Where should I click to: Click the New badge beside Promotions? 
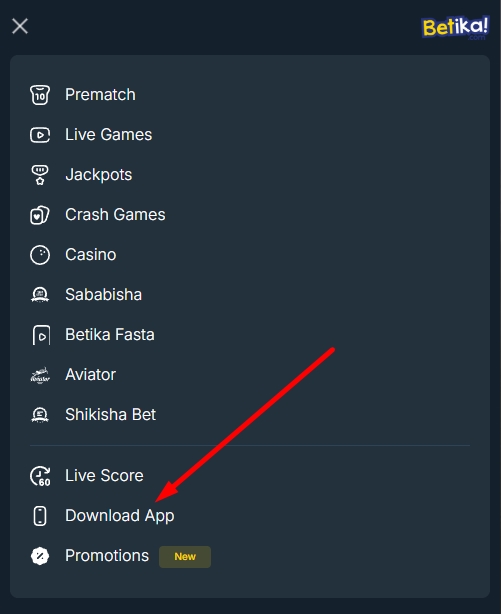(x=185, y=556)
